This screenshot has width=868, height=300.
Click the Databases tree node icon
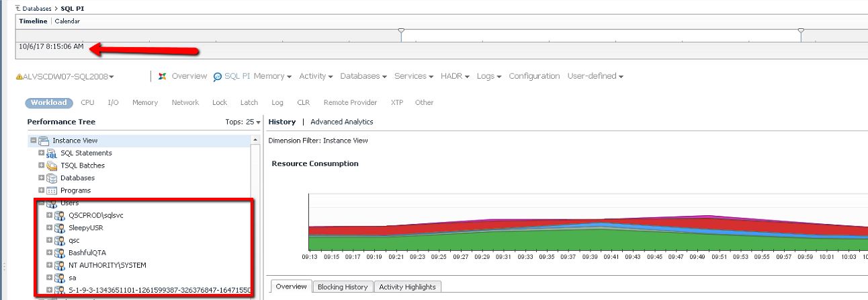tap(52, 178)
